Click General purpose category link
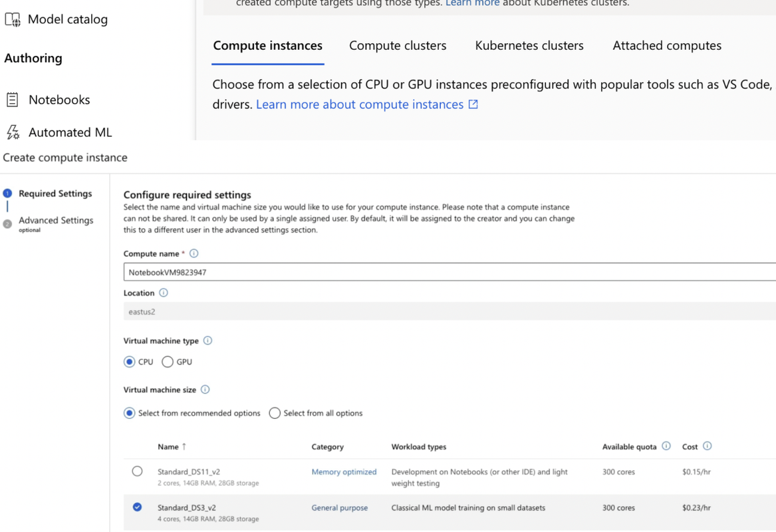 [340, 507]
